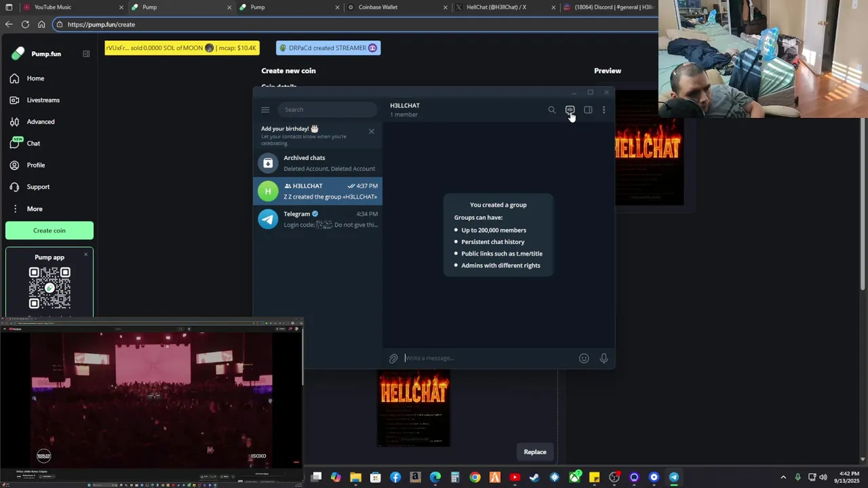
Task: Click the DRPaCd created STREAMER ticker
Action: 328,48
